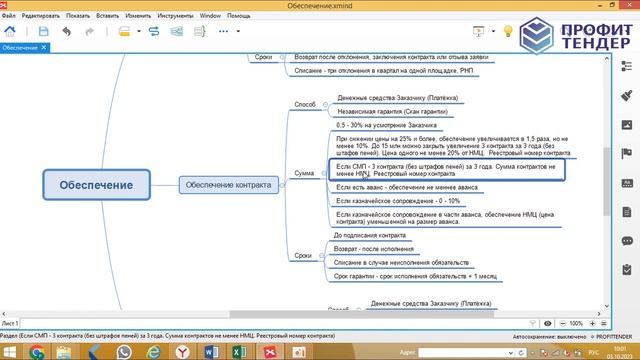Open Google Chrome from the taskbar
640x360 pixels.
tap(37, 352)
